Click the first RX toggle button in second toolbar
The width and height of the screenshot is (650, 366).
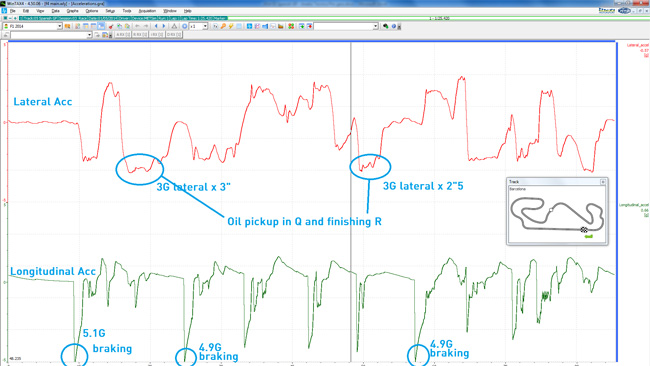point(122,35)
